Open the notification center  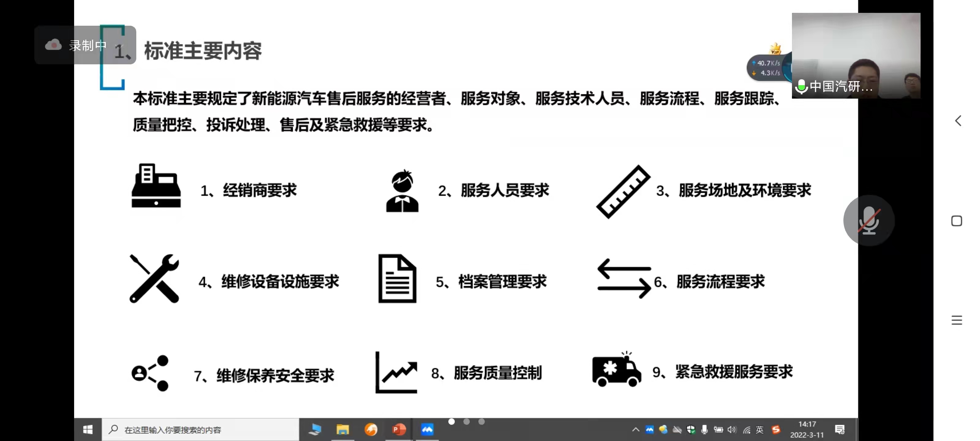(x=840, y=429)
